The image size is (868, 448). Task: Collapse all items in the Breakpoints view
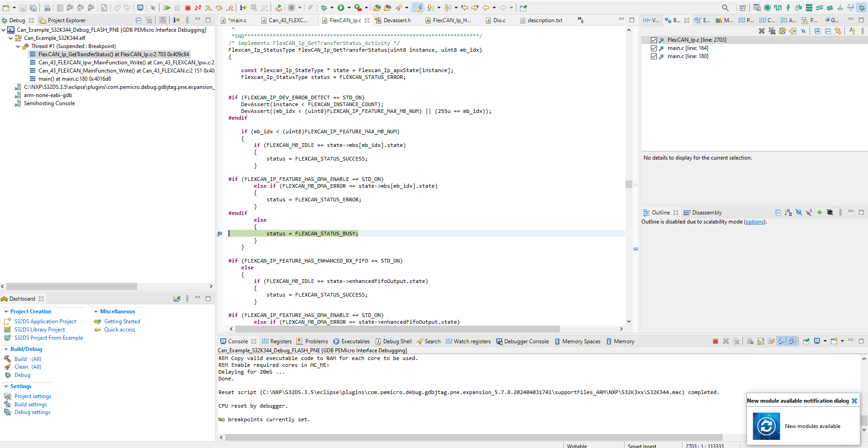[829, 30]
